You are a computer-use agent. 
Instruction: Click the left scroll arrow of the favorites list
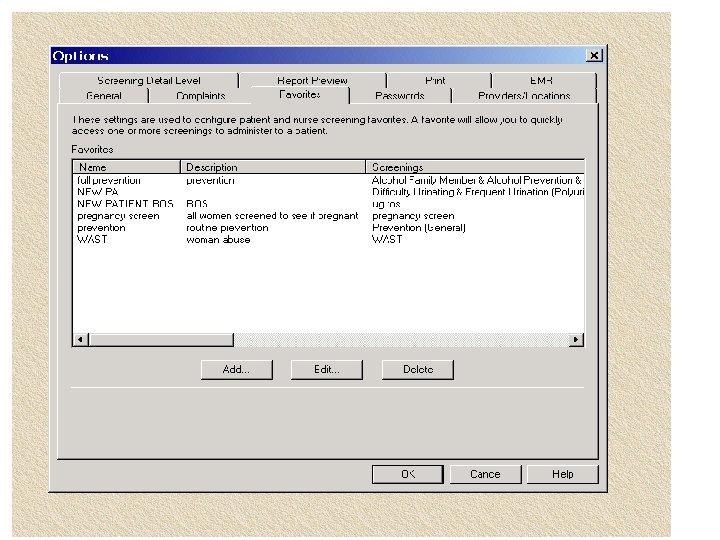pyautogui.click(x=80, y=340)
